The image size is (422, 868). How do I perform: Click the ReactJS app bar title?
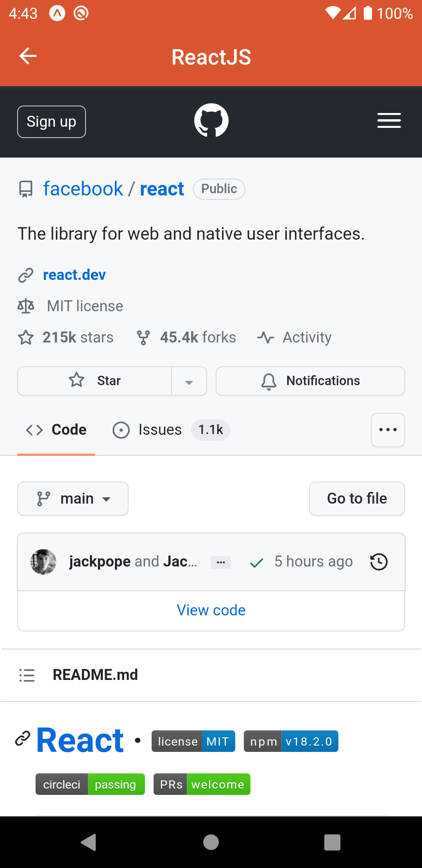211,57
